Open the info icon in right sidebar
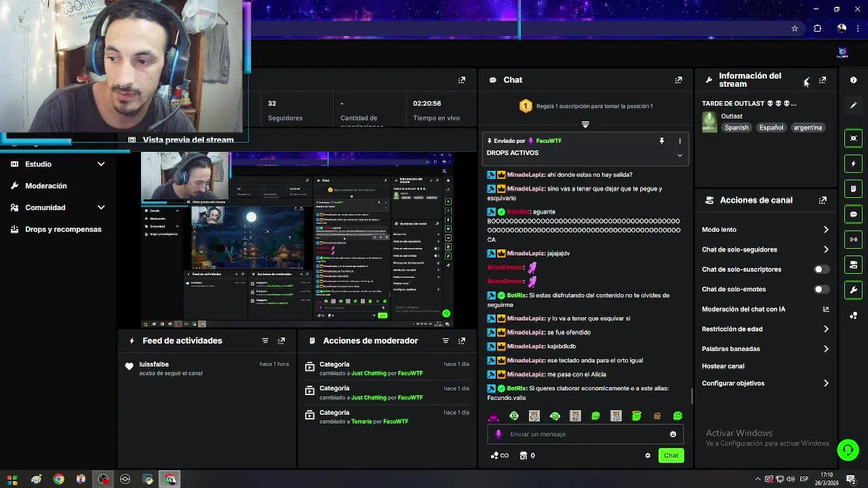This screenshot has height=488, width=868. coord(853,80)
